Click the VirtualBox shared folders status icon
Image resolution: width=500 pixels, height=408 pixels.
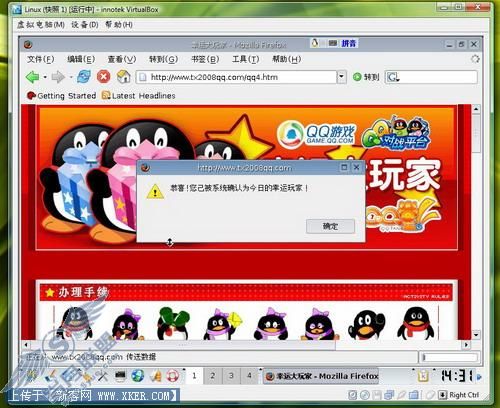point(414,395)
